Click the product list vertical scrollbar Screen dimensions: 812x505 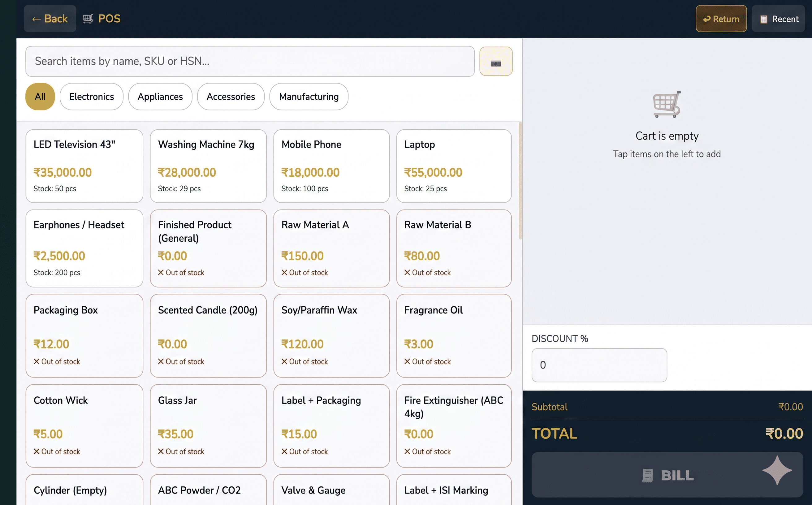(520, 181)
